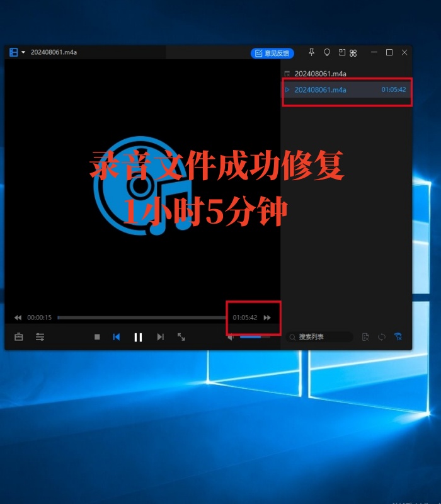Image resolution: width=441 pixels, height=504 pixels.
Task: Seek along the playback progress bar
Action: 142,318
